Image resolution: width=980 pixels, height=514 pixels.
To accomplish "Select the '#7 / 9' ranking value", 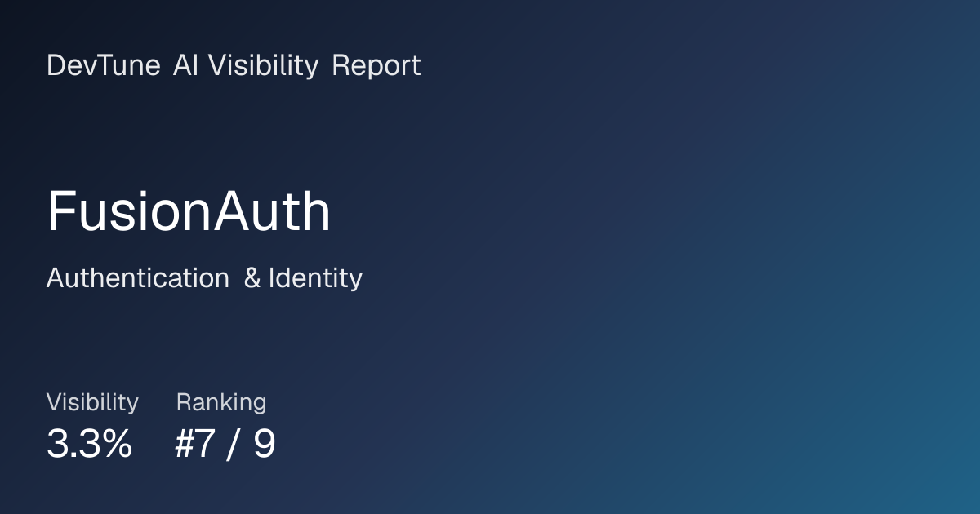I will [225, 444].
